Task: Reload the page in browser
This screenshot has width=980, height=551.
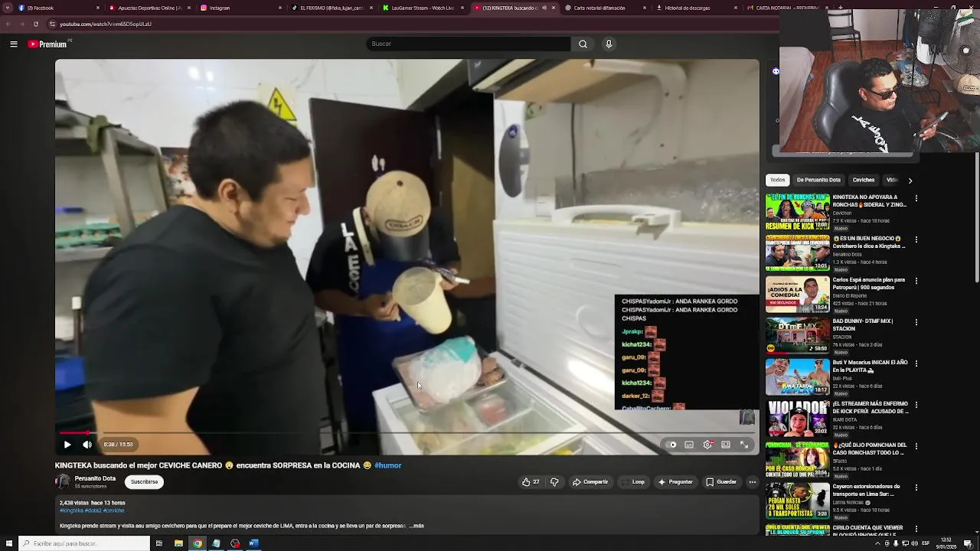Action: (35, 24)
